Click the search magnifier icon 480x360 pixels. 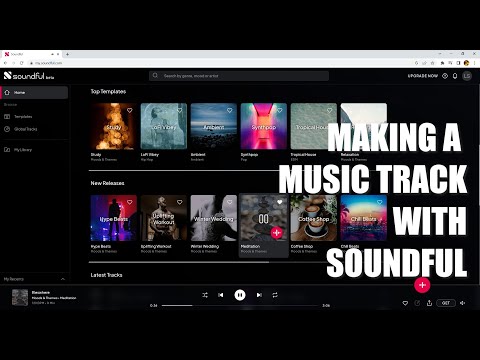(155, 76)
